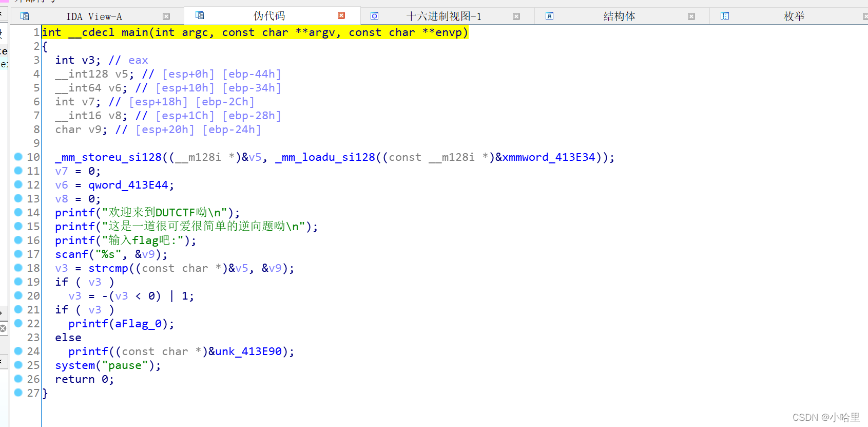Toggle the breakpoint dot on line 20

pyautogui.click(x=18, y=295)
